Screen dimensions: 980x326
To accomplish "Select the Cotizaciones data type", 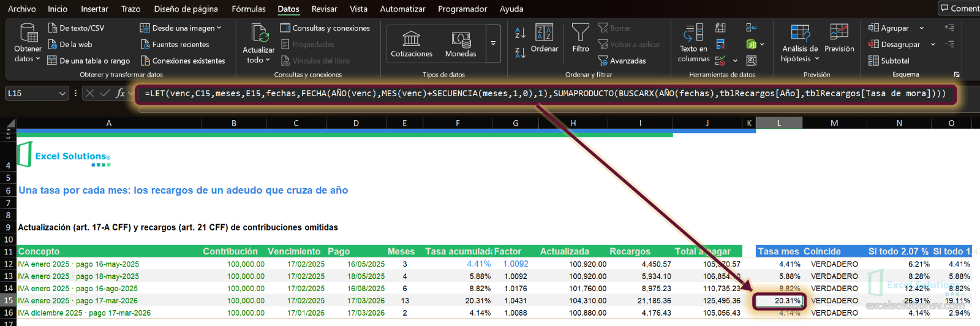I will coord(412,44).
